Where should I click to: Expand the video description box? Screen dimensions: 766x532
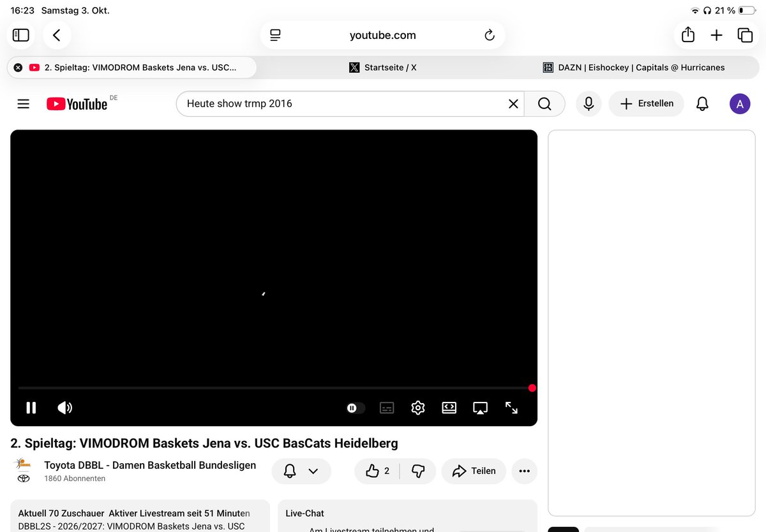140,516
